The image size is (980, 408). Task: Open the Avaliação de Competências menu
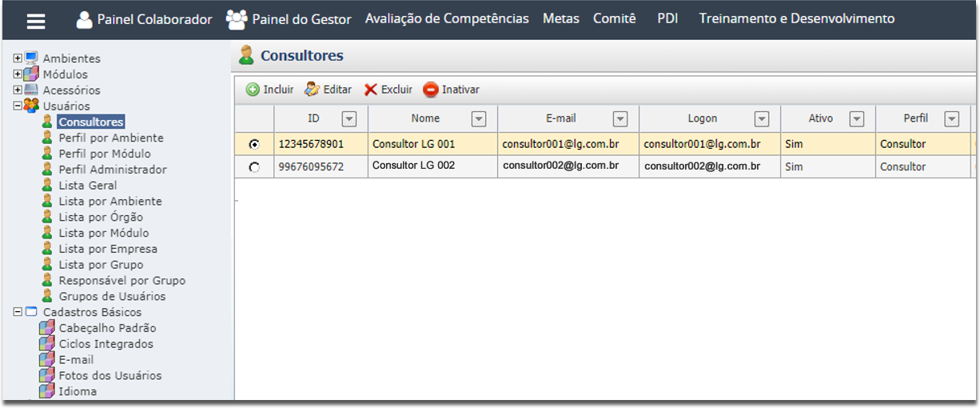pyautogui.click(x=447, y=18)
